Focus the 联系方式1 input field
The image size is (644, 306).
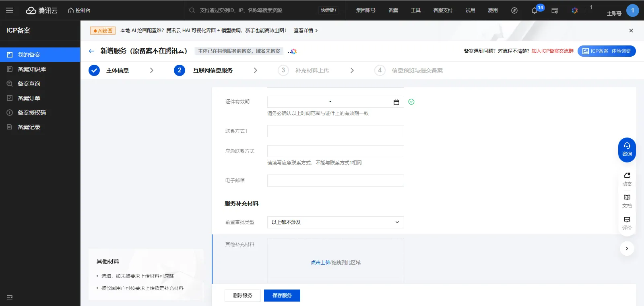(x=336, y=131)
